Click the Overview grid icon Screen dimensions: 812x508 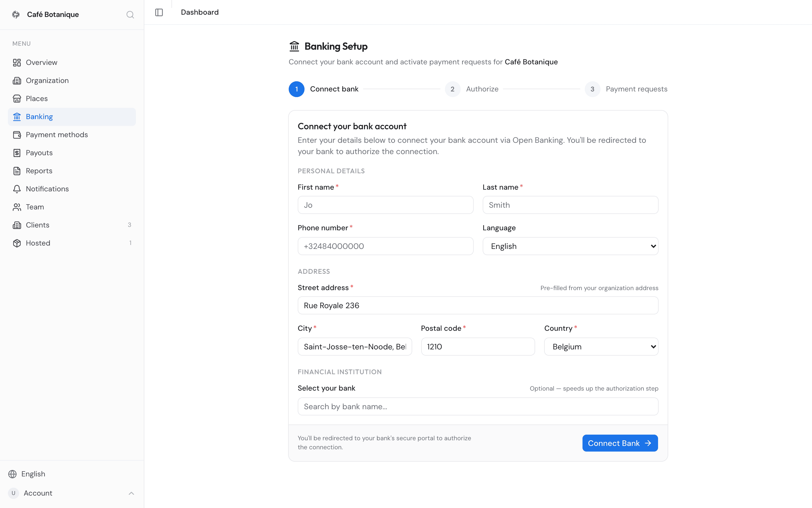pyautogui.click(x=17, y=62)
